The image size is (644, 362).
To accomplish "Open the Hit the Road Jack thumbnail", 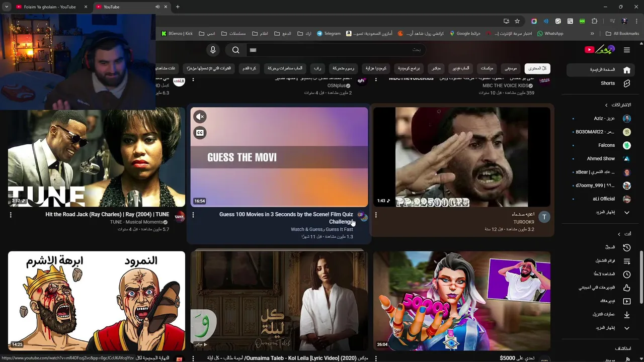I will click(x=97, y=157).
